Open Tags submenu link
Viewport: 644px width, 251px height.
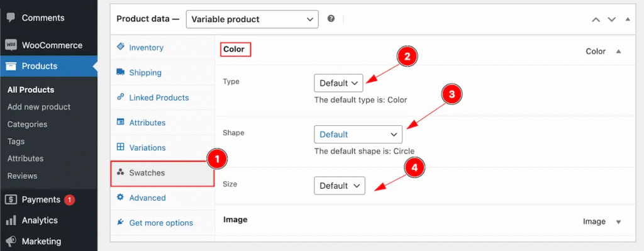(x=16, y=142)
